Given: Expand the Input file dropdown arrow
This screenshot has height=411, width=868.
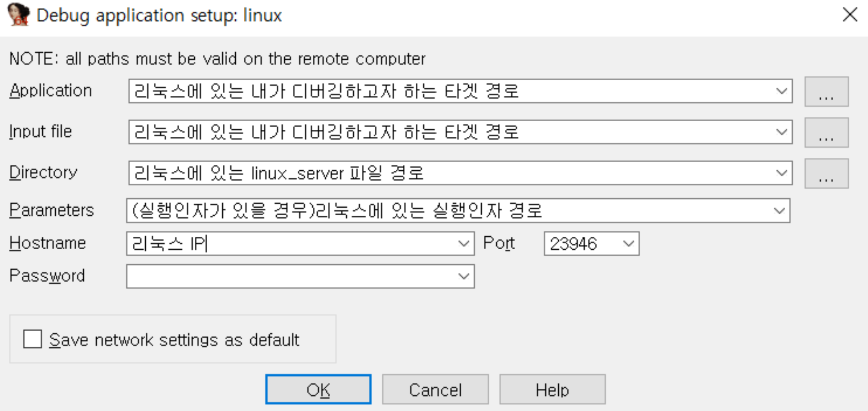Looking at the screenshot, I should point(781,132).
